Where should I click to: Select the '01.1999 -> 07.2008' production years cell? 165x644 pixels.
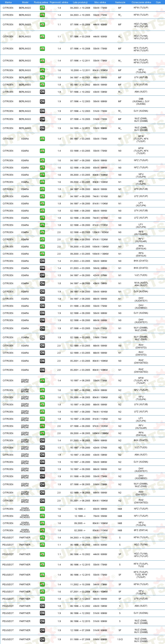coord(80,640)
